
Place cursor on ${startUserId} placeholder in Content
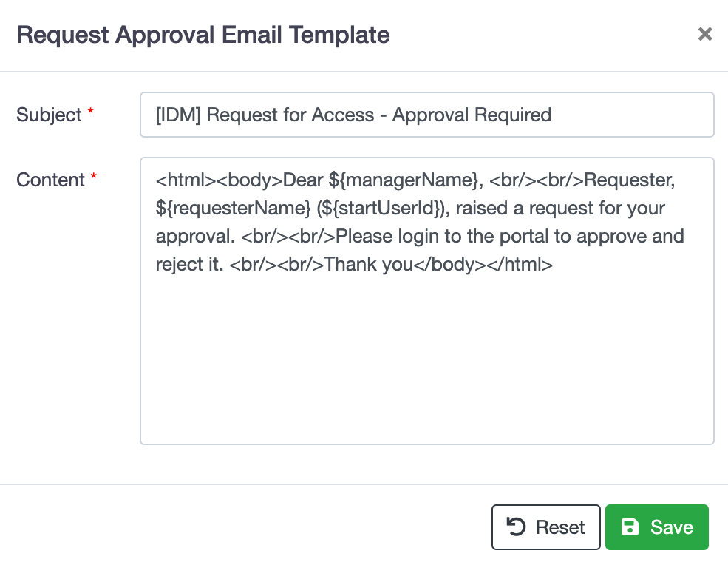383,208
